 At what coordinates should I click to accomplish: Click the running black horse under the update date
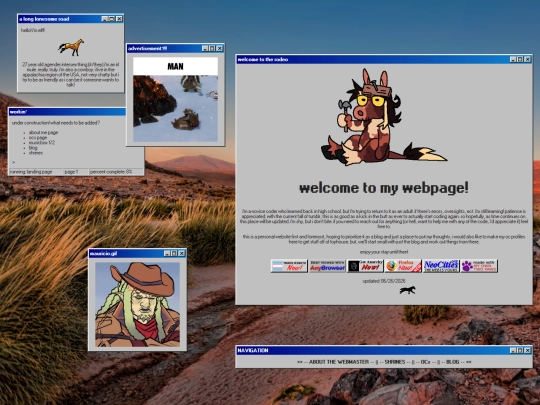407,290
